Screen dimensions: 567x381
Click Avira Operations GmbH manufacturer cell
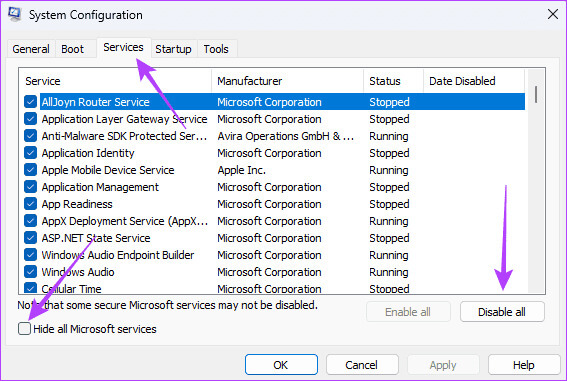tap(286, 136)
